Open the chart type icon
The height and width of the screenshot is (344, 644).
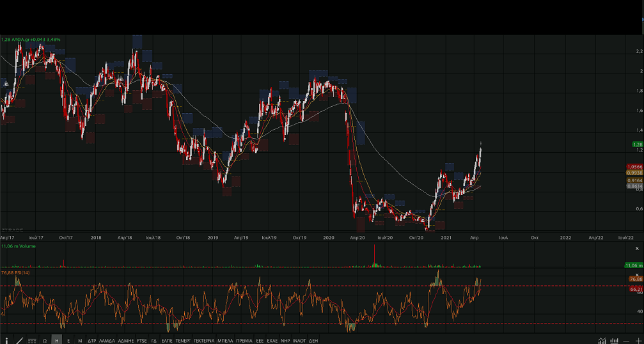pyautogui.click(x=602, y=340)
